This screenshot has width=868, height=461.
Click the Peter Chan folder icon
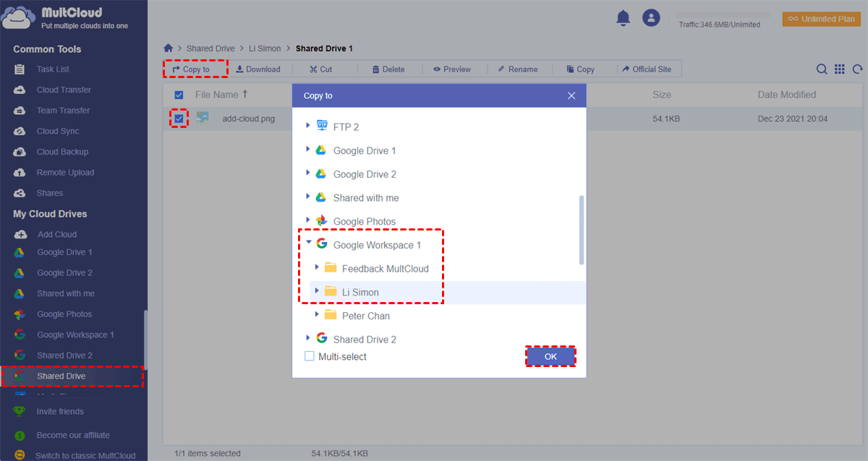(331, 315)
